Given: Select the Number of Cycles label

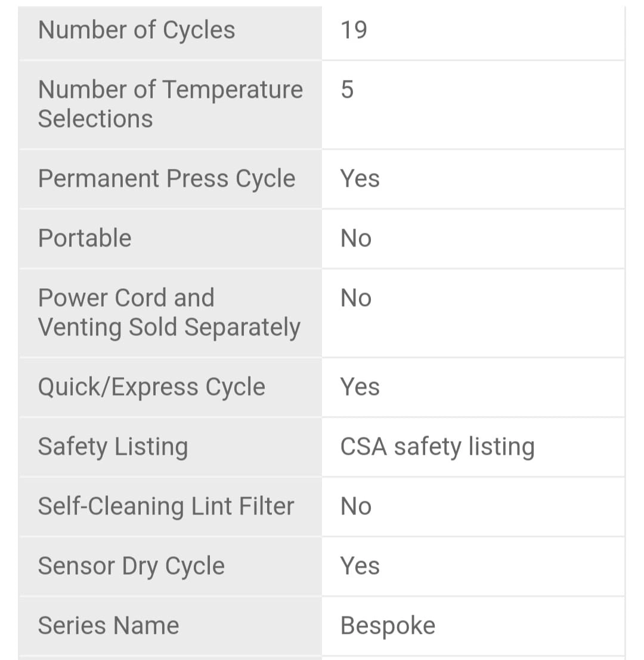Looking at the screenshot, I should [137, 30].
